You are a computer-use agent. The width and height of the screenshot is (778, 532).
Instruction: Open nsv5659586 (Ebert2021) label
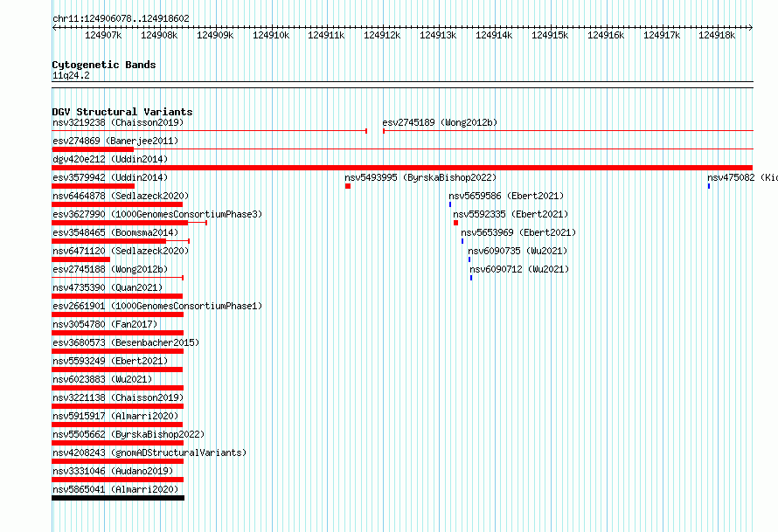506,196
